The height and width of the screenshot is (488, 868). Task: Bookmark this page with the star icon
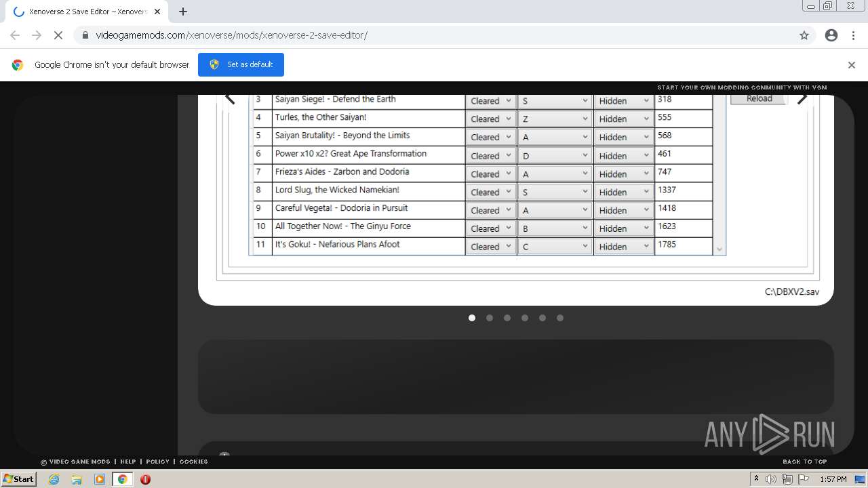[804, 35]
